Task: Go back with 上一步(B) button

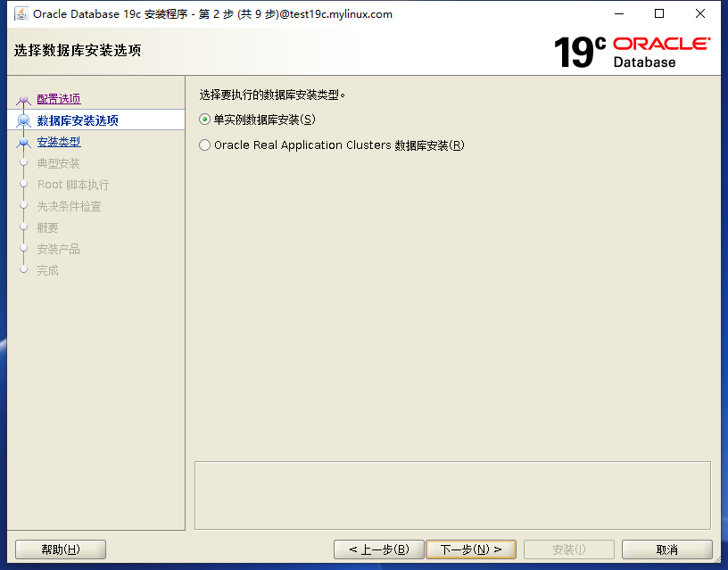Action: (x=379, y=549)
